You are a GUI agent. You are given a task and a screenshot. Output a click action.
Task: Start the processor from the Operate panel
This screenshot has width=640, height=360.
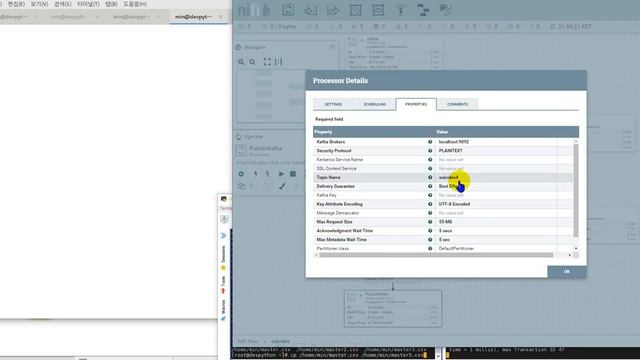pos(281,174)
